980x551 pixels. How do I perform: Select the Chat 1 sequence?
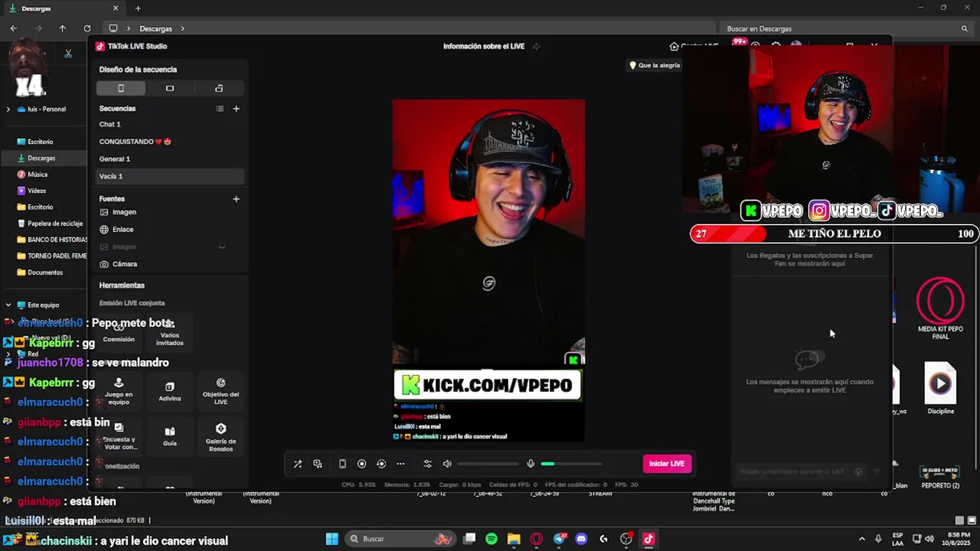point(170,124)
